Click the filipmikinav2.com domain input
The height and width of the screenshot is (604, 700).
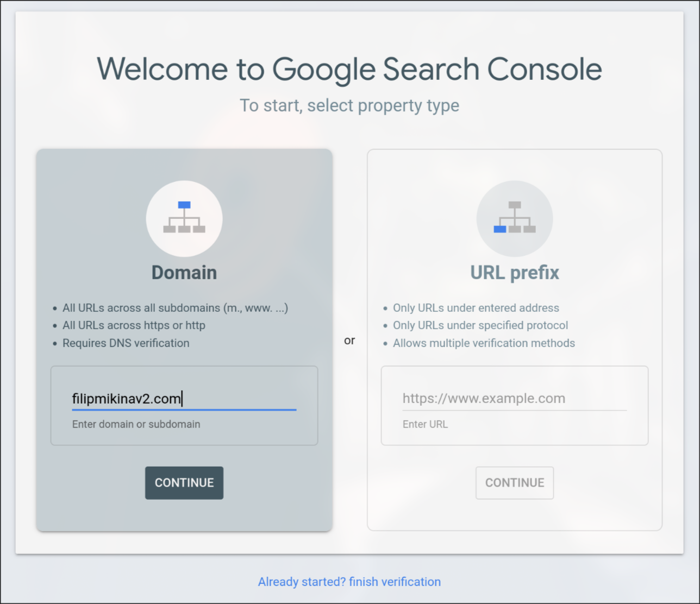(x=184, y=398)
